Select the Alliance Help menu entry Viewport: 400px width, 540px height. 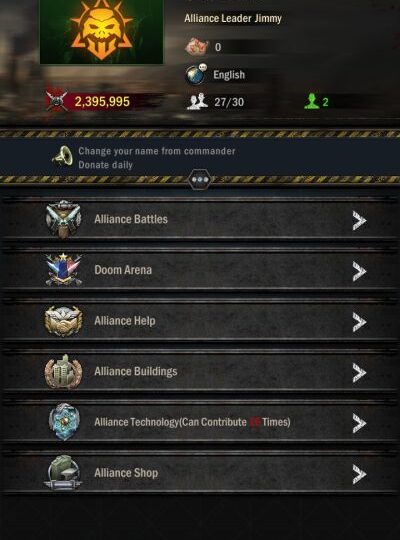[200, 321]
